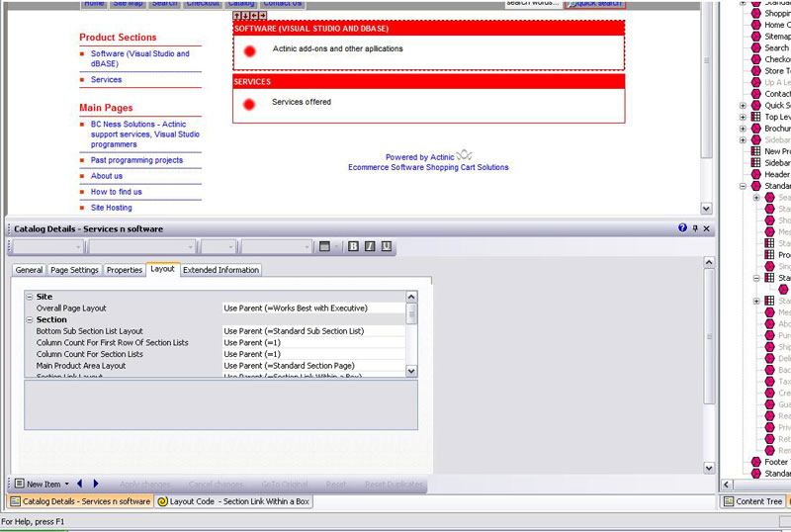Image resolution: width=791 pixels, height=532 pixels.
Task: Expand the Quick Search tree node
Action: pyautogui.click(x=743, y=106)
